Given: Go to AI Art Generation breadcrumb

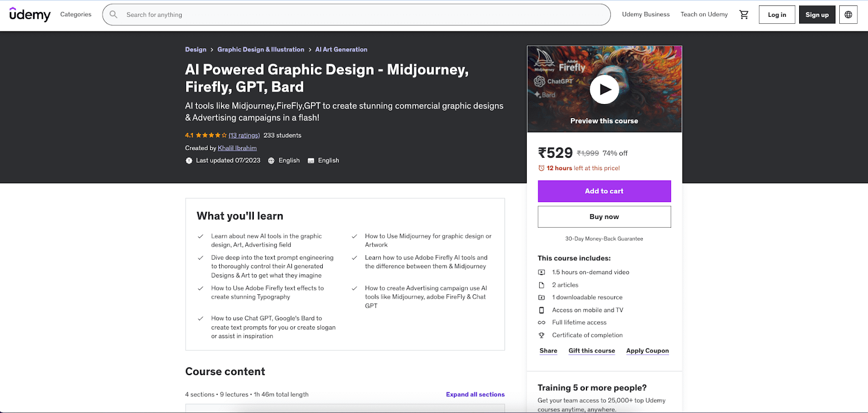Looking at the screenshot, I should point(341,49).
